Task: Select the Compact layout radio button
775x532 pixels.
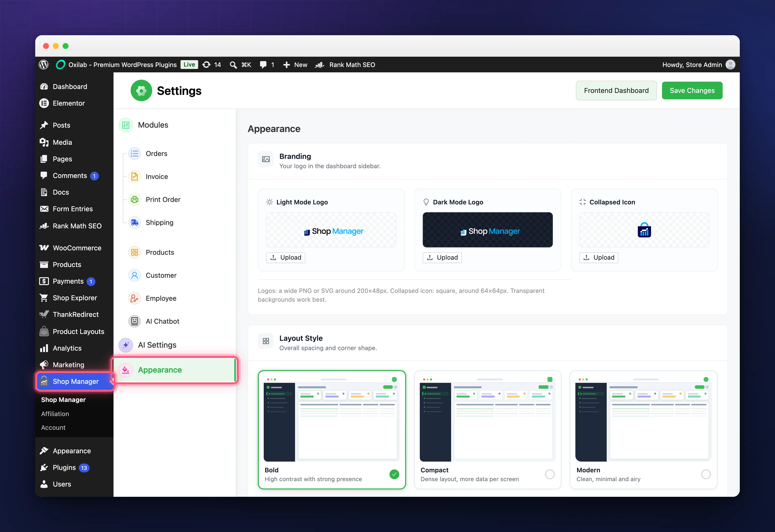Action: (550, 474)
